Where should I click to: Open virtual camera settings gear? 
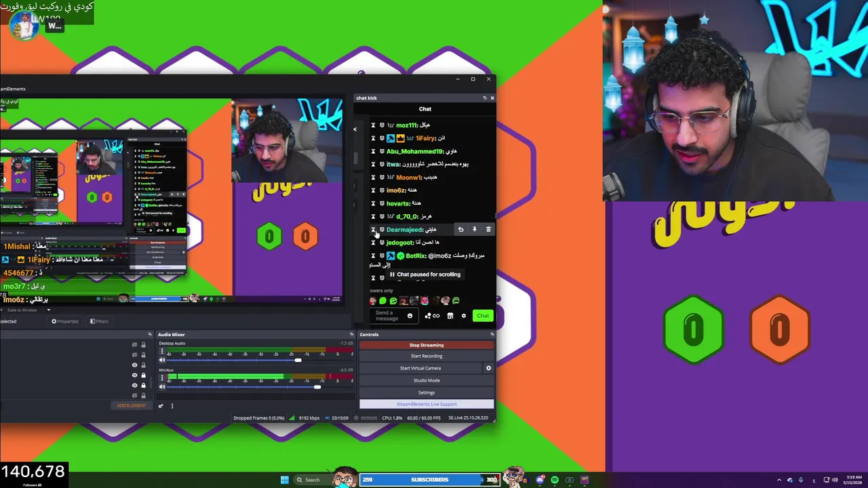click(x=488, y=368)
